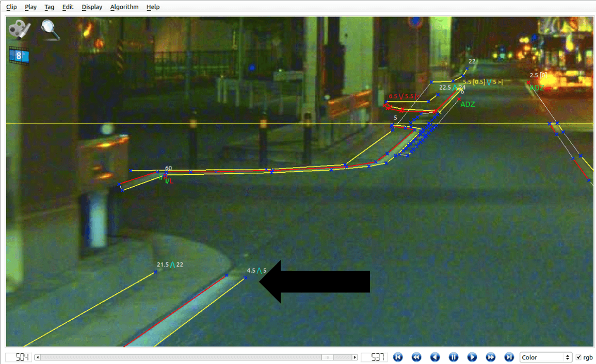This screenshot has height=364, width=596.
Task: Step back one frame
Action: [435, 357]
